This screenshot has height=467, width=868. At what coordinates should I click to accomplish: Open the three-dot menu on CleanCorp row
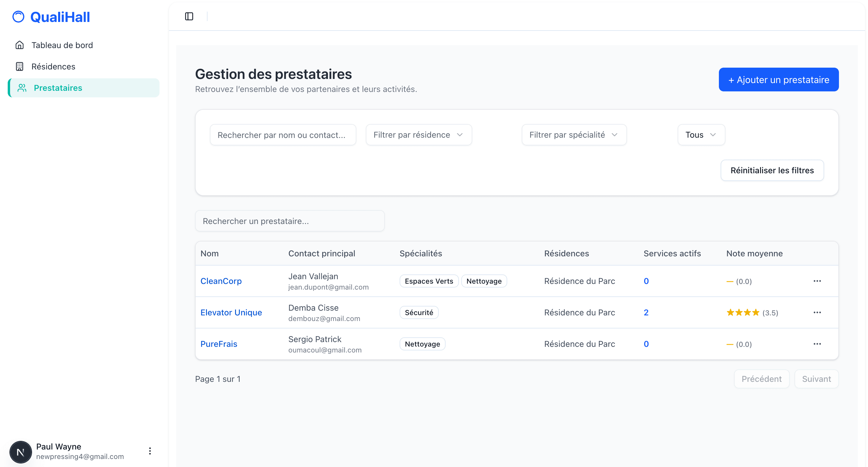point(818,281)
